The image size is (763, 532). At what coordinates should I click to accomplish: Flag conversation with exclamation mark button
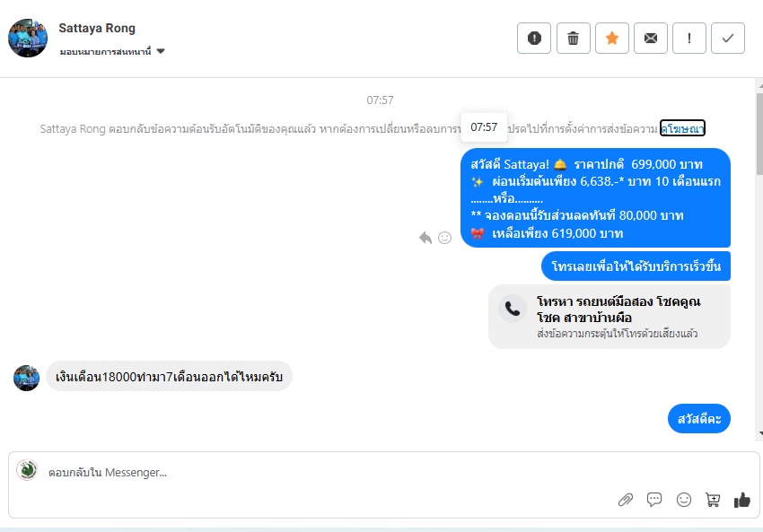point(689,38)
